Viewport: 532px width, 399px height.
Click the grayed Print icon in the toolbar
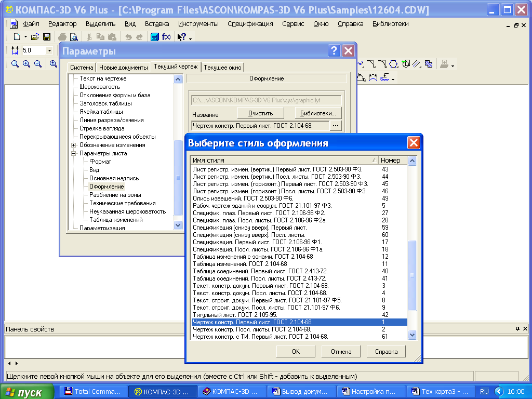tap(62, 37)
